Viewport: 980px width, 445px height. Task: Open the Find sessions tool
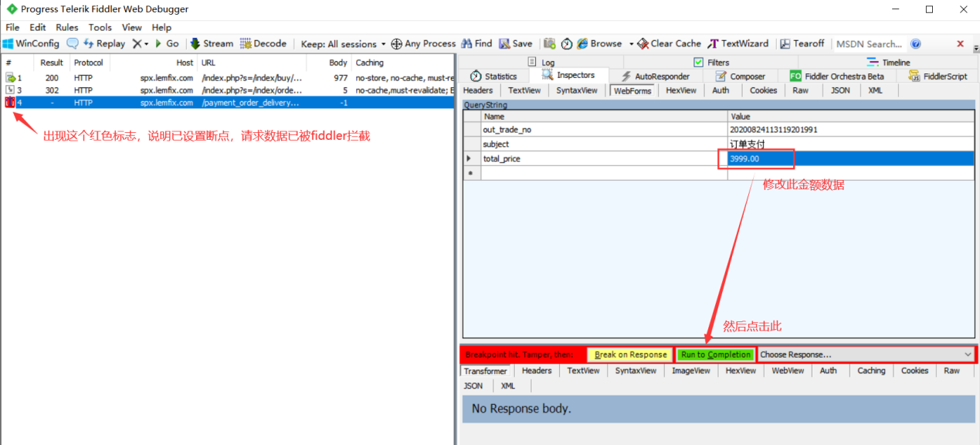(x=476, y=44)
